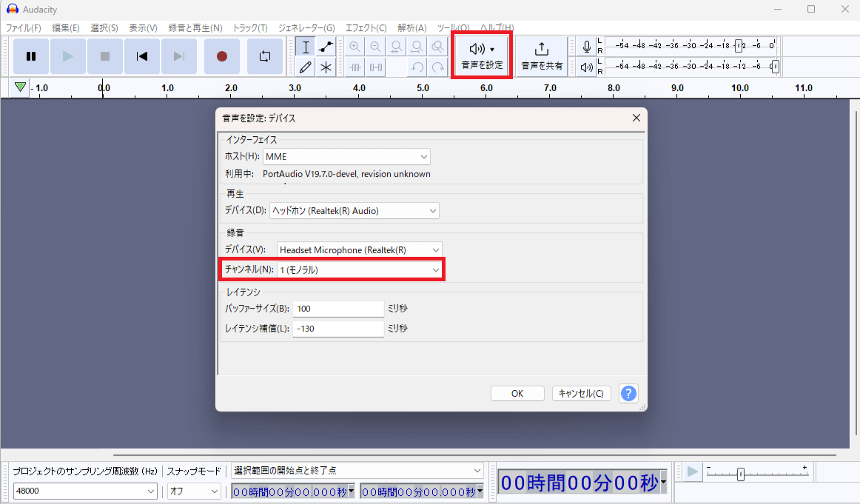
Task: Expand the ホスト(H) MME dropdown
Action: click(346, 157)
